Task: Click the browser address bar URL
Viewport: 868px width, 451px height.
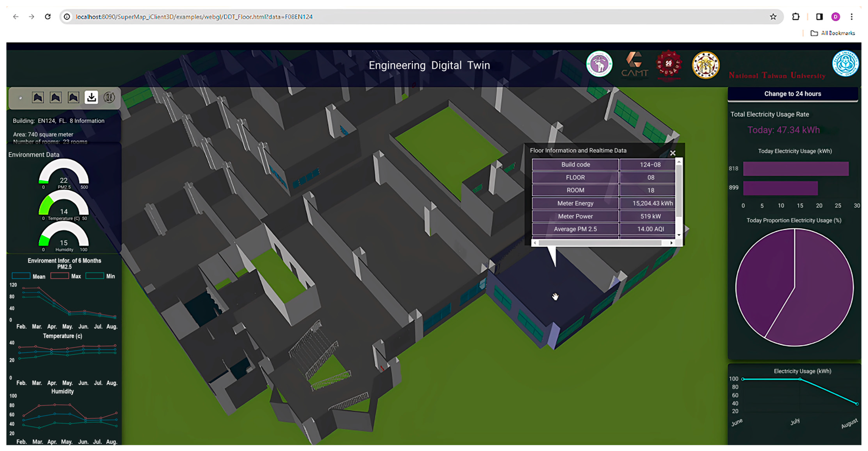Action: [194, 16]
